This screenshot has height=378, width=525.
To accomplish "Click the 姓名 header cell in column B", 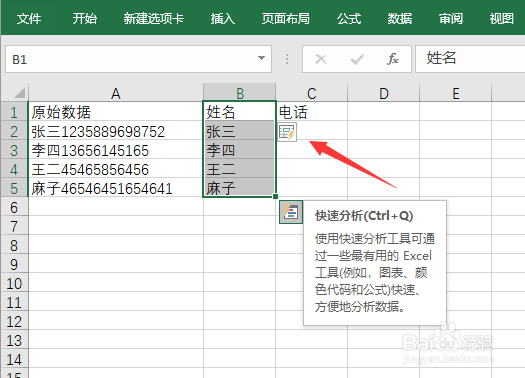I will 240,112.
